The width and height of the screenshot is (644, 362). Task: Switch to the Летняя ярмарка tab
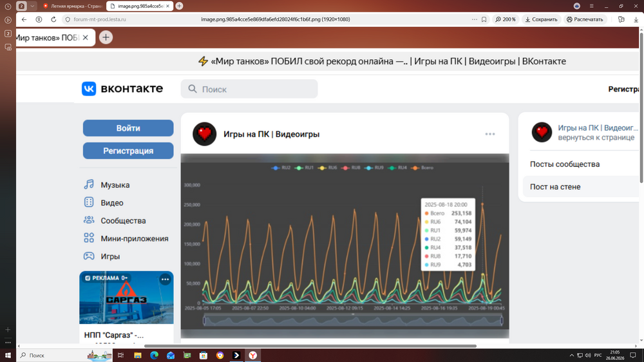pos(73,6)
